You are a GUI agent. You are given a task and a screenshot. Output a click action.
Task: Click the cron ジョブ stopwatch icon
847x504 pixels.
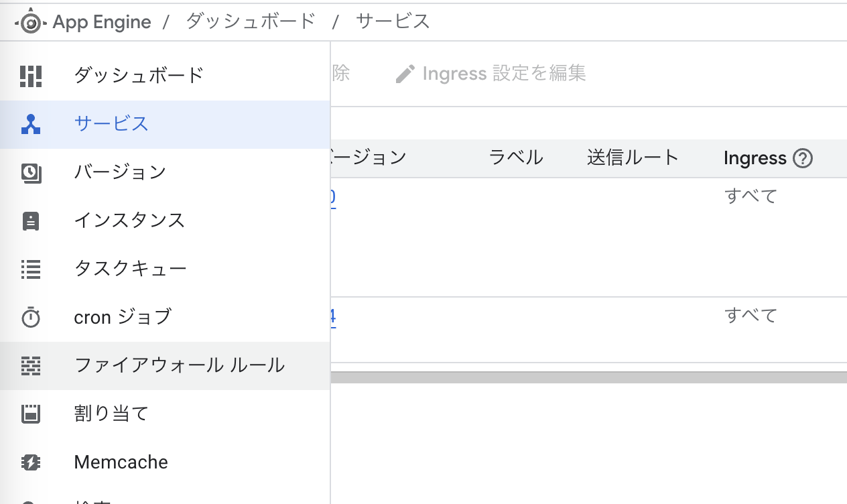[x=31, y=316]
